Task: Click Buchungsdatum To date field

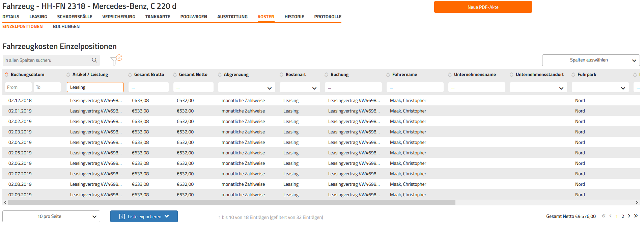Action: pos(47,87)
